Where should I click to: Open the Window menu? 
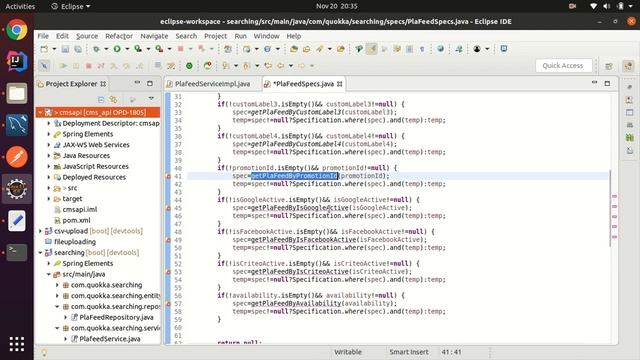pos(266,36)
